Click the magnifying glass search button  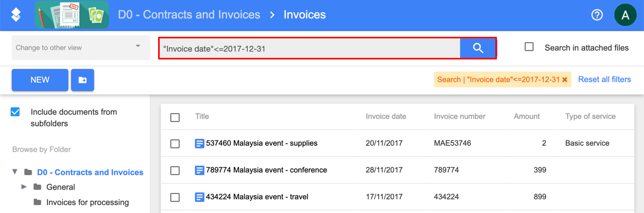point(477,48)
